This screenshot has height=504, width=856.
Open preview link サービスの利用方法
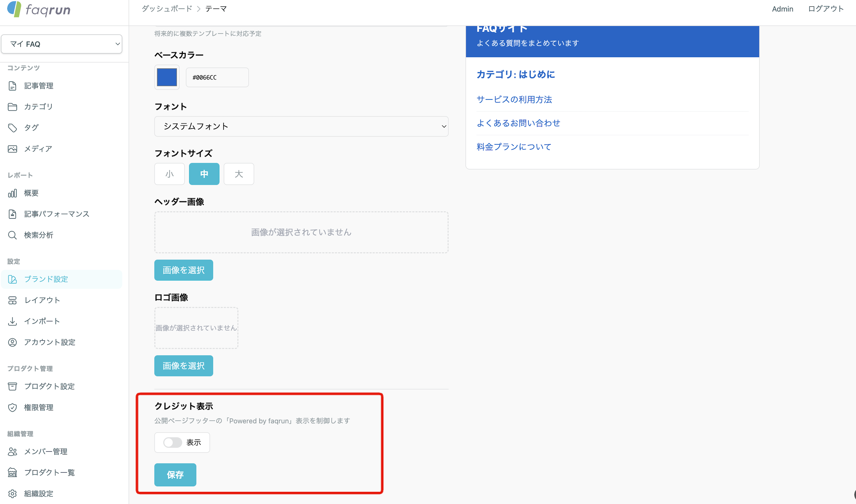[514, 100]
